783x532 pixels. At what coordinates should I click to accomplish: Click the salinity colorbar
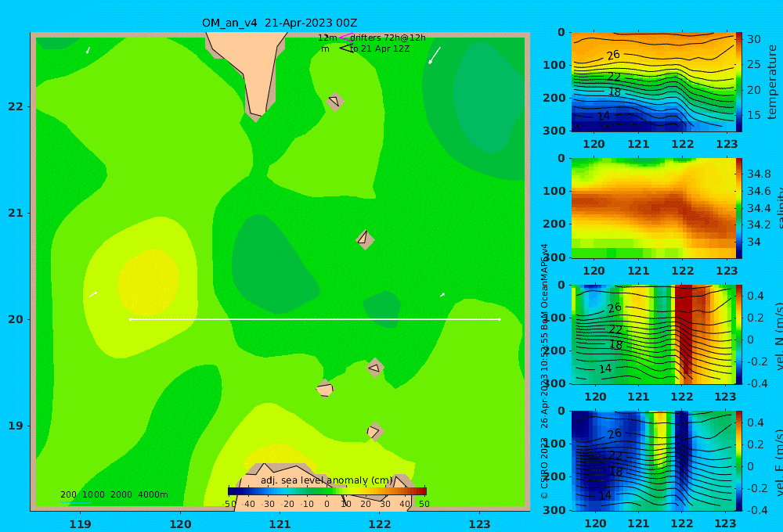pos(738,208)
